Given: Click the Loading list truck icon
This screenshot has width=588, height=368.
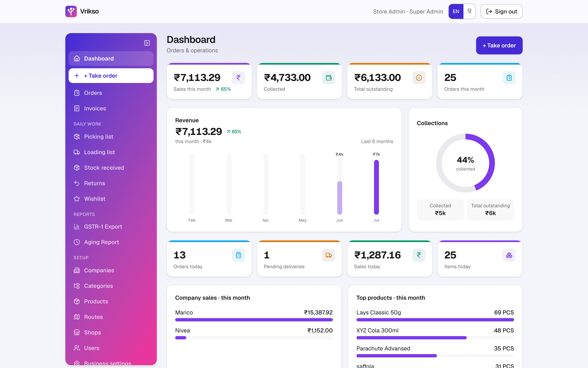Looking at the screenshot, I should point(77,152).
